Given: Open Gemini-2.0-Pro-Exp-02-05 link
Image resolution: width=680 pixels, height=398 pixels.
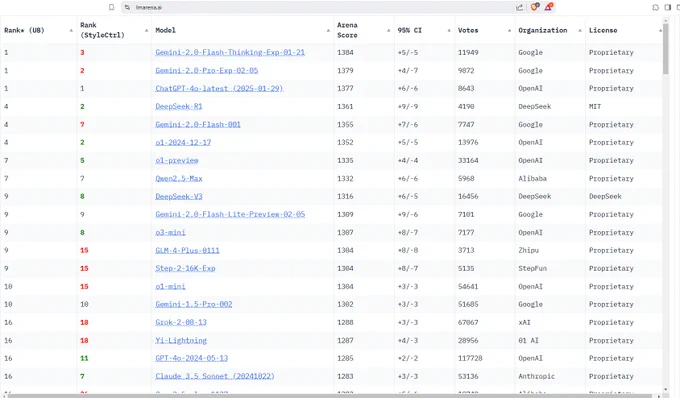Looking at the screenshot, I should pyautogui.click(x=206, y=71).
